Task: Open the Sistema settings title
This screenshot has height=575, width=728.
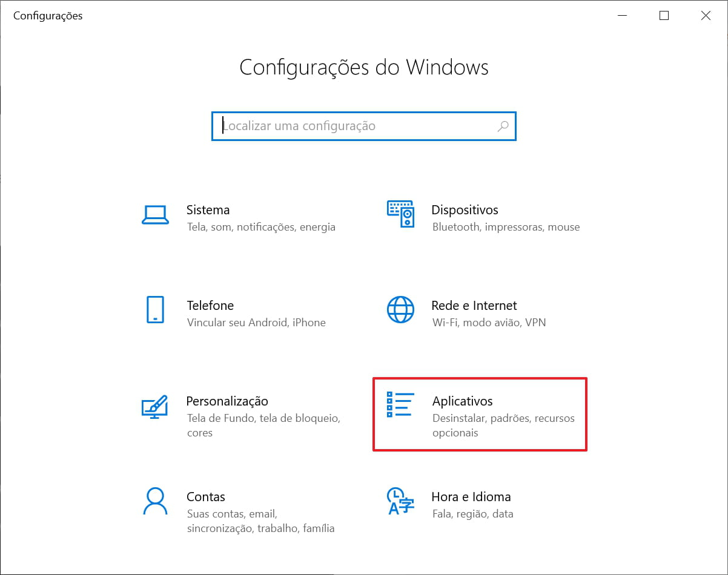Action: point(208,210)
